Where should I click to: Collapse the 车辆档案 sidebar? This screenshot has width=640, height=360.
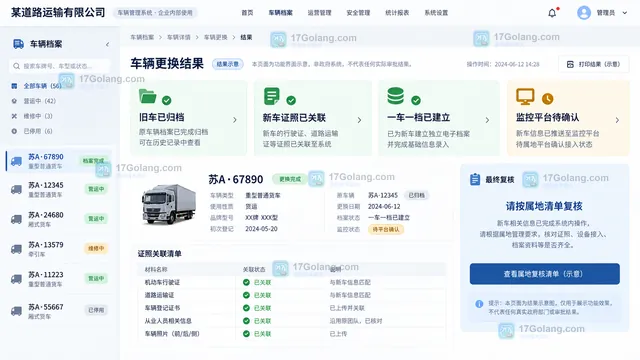tap(107, 44)
